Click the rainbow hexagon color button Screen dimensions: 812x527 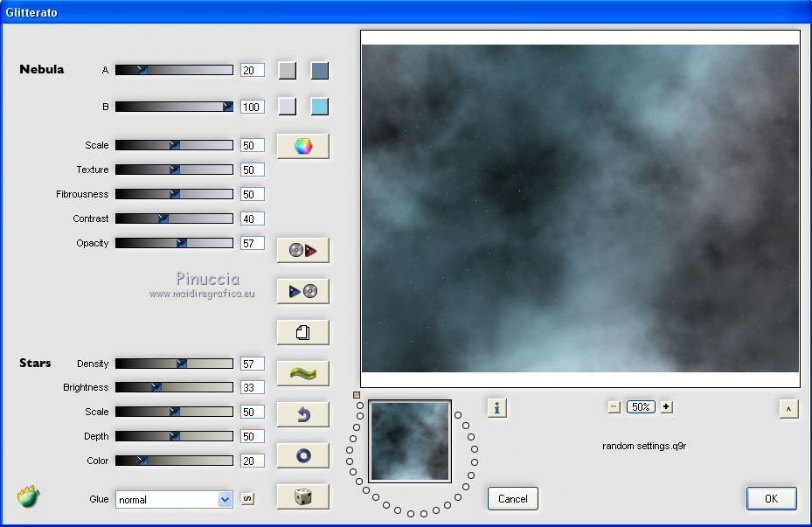tap(303, 146)
